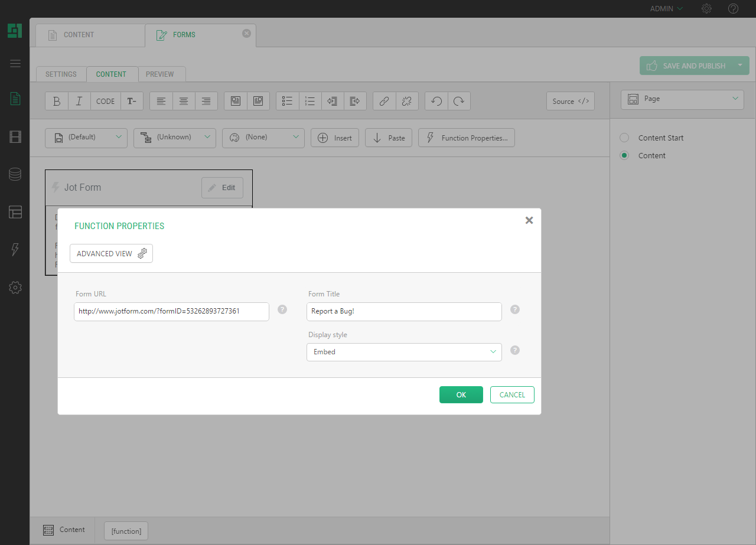Switch to the Settings tab
756x545 pixels.
61,74
